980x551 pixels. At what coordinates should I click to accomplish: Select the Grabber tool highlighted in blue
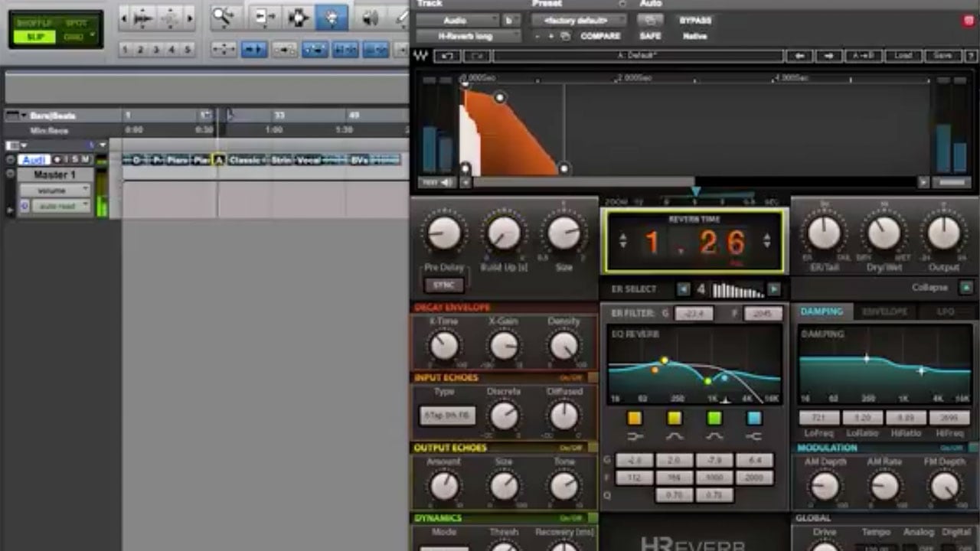pyautogui.click(x=332, y=16)
